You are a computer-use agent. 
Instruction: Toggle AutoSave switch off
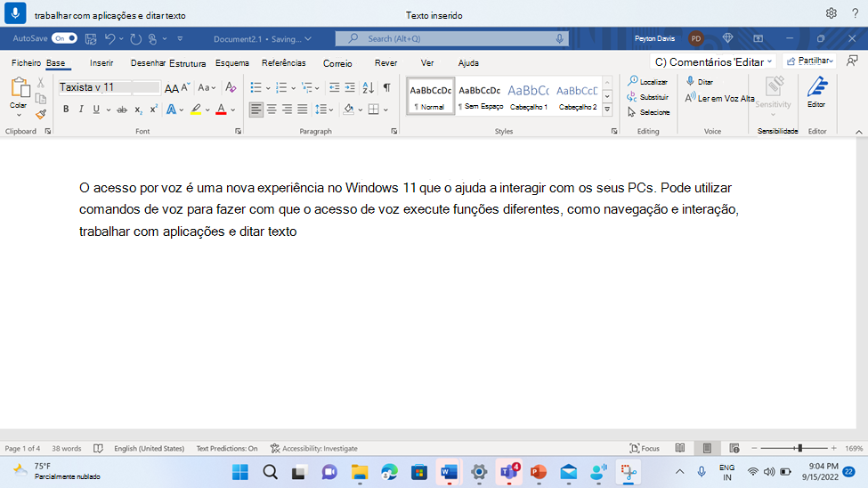point(64,38)
